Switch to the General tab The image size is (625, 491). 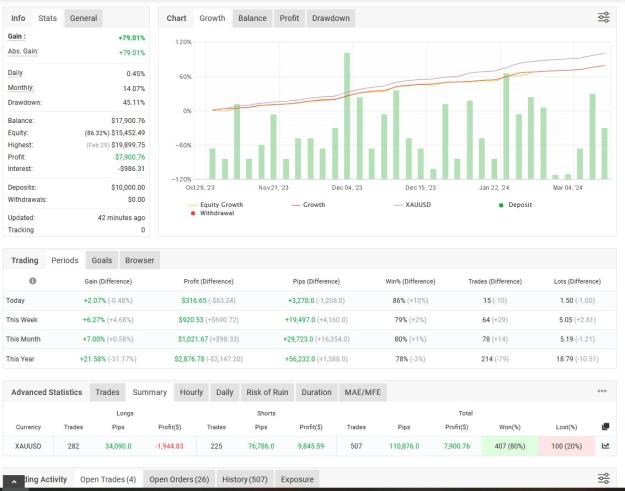(83, 18)
